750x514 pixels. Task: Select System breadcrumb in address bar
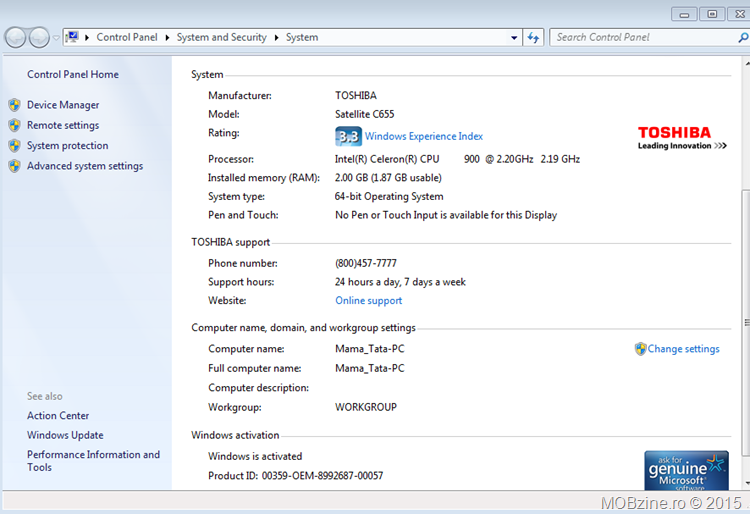coord(302,37)
